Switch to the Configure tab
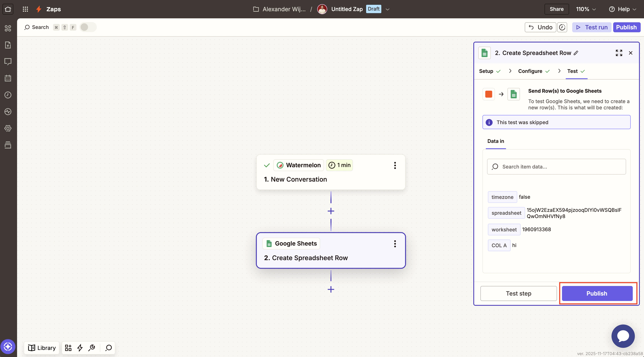The width and height of the screenshot is (644, 357). click(x=534, y=71)
